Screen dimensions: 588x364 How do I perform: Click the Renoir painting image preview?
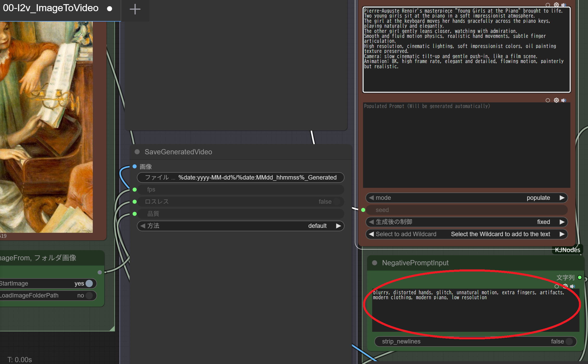coord(47,125)
